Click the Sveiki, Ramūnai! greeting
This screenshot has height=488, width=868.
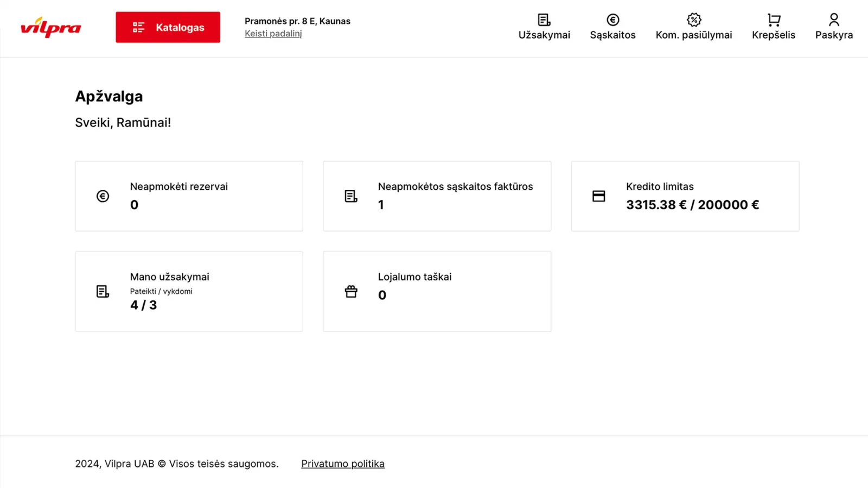coord(123,123)
